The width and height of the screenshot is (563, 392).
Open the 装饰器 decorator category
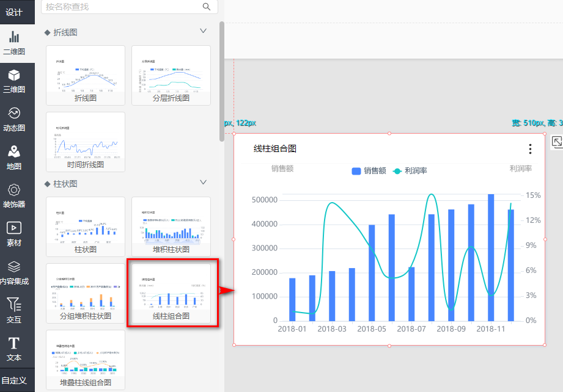[13, 195]
